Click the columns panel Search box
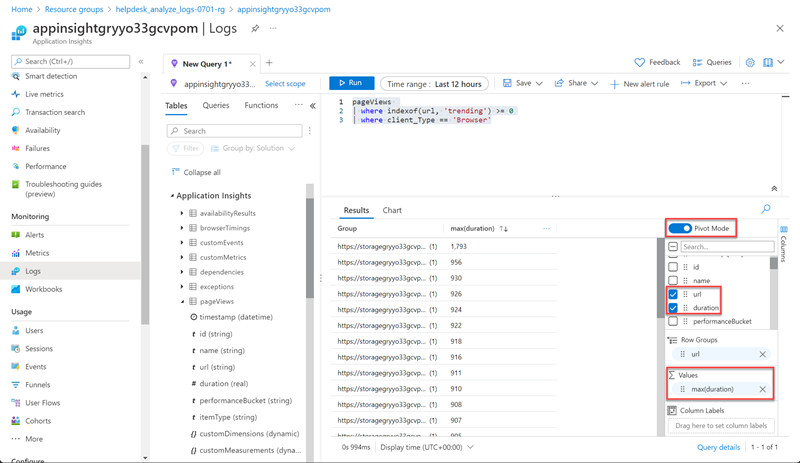 tap(728, 247)
